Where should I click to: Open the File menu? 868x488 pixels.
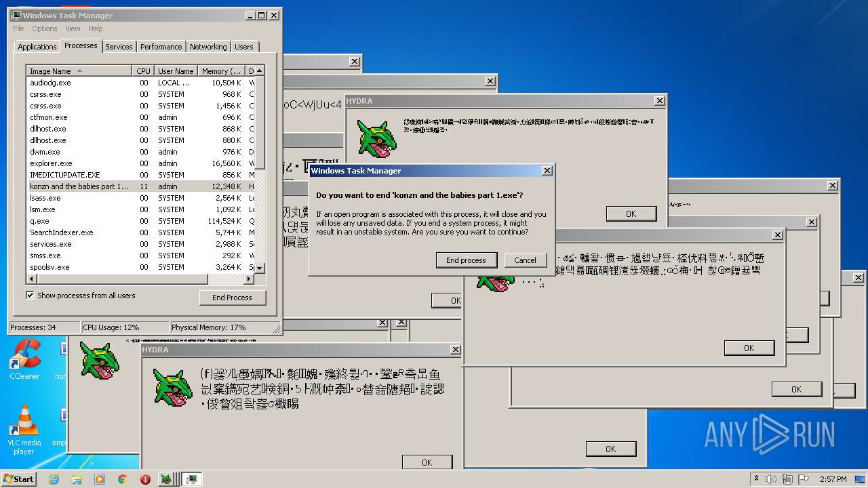point(18,28)
